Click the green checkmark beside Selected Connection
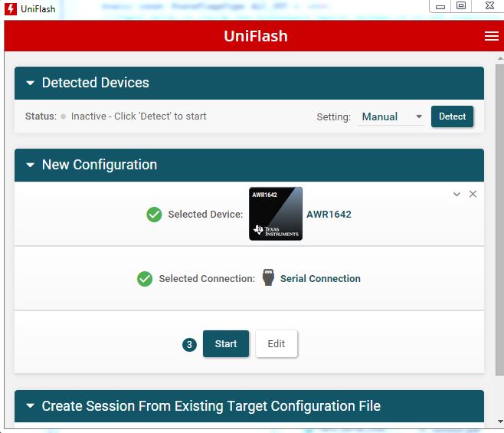Viewport: 504px width, 433px height. (x=145, y=279)
